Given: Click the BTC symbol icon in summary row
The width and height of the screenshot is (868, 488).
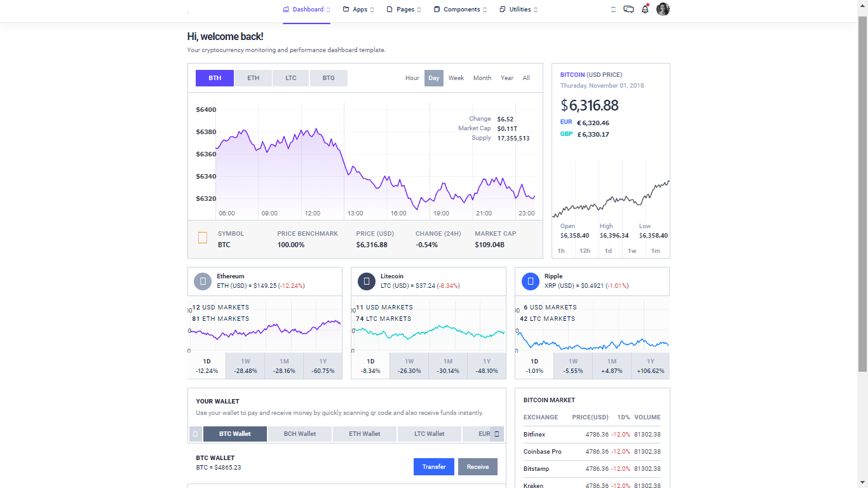Looking at the screenshot, I should tap(203, 238).
